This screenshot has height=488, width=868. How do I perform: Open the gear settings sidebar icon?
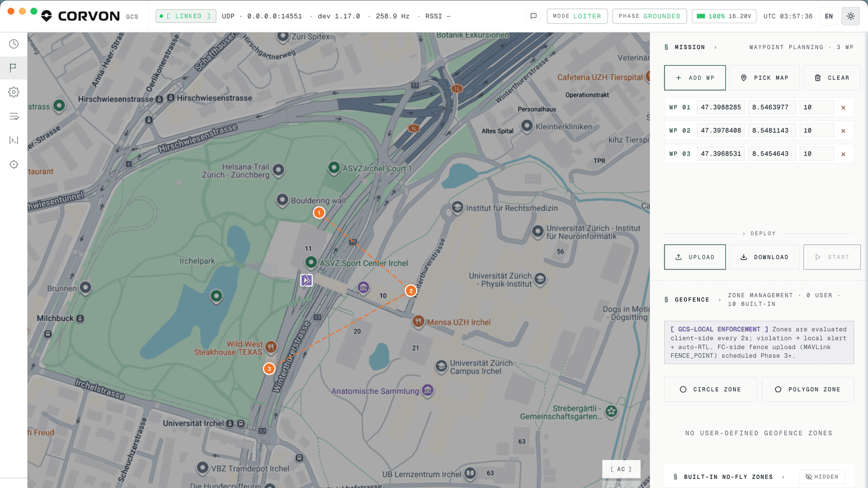pyautogui.click(x=14, y=92)
